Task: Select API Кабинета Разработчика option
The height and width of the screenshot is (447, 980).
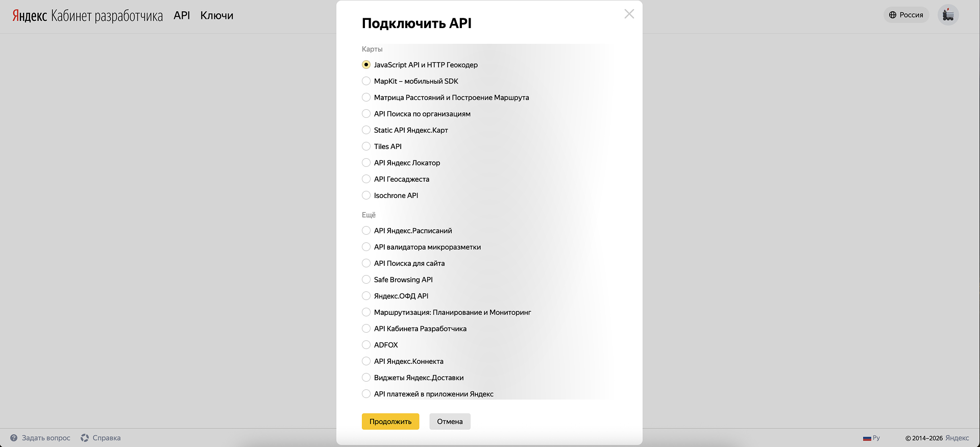Action: point(366,329)
